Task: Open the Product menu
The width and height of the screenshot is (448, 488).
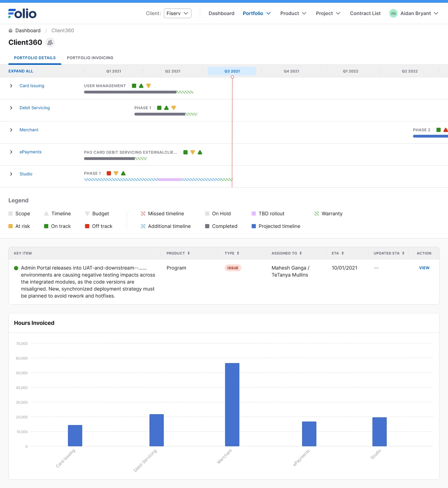Action: (x=293, y=13)
